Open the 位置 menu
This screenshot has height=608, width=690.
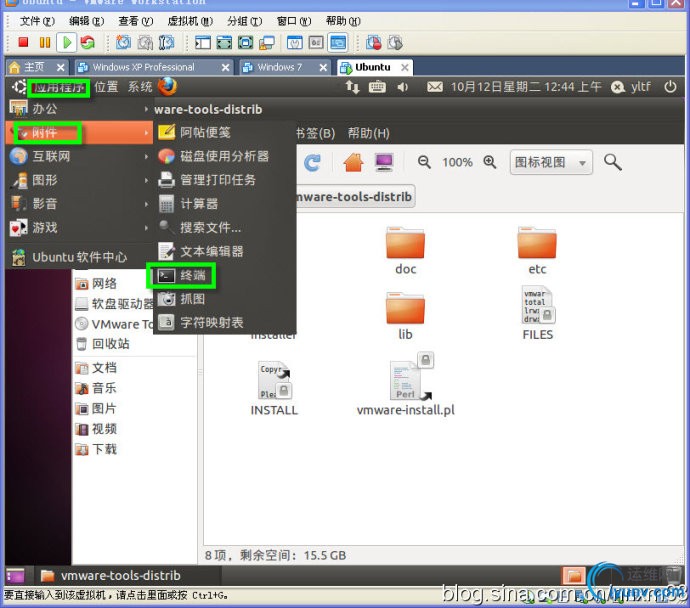[x=106, y=87]
